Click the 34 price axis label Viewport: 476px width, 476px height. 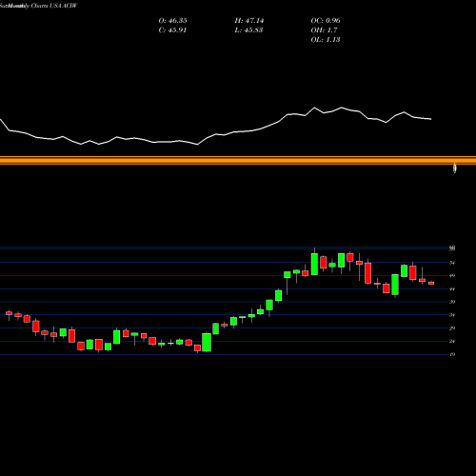[x=452, y=315]
